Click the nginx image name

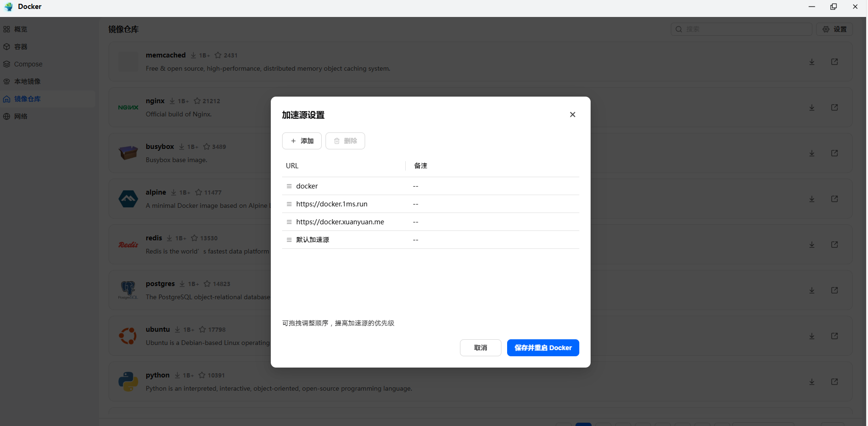click(x=155, y=101)
